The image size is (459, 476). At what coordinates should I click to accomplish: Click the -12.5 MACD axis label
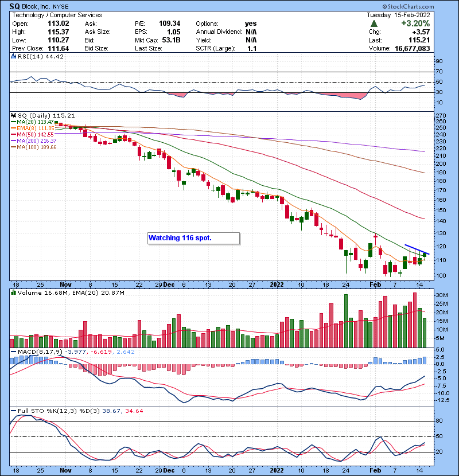click(x=442, y=400)
